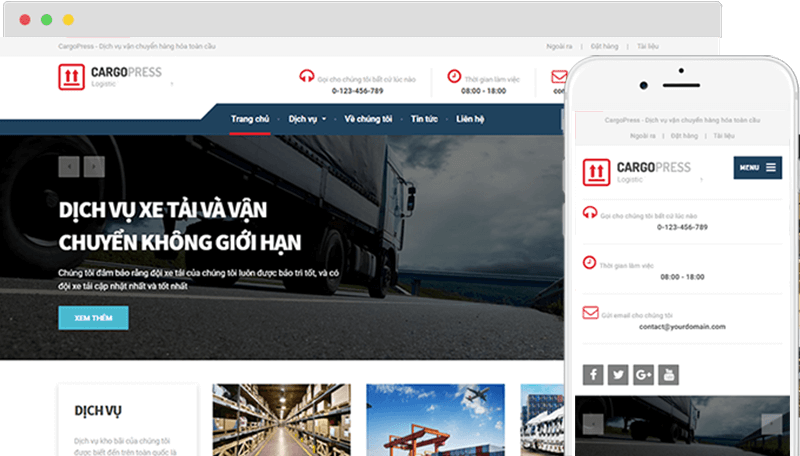Open the YouTube social icon
This screenshot has height=456, width=800.
(x=668, y=374)
